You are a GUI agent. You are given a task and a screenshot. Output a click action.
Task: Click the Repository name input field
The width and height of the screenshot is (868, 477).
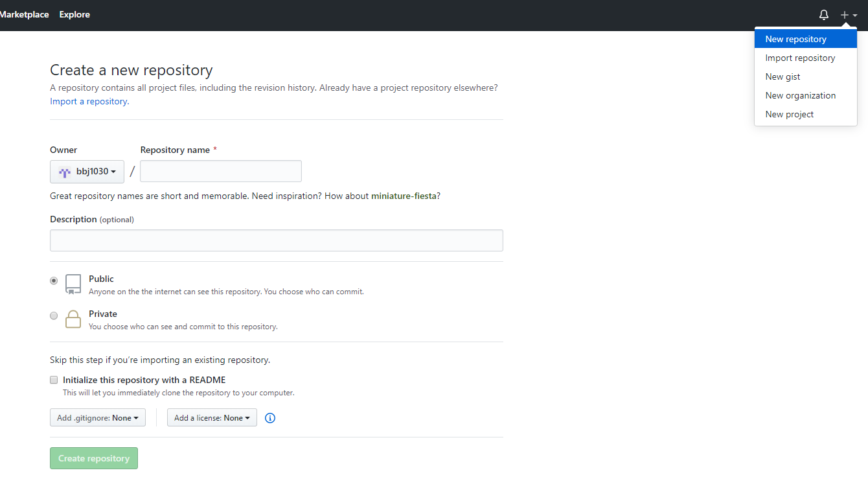(x=221, y=171)
